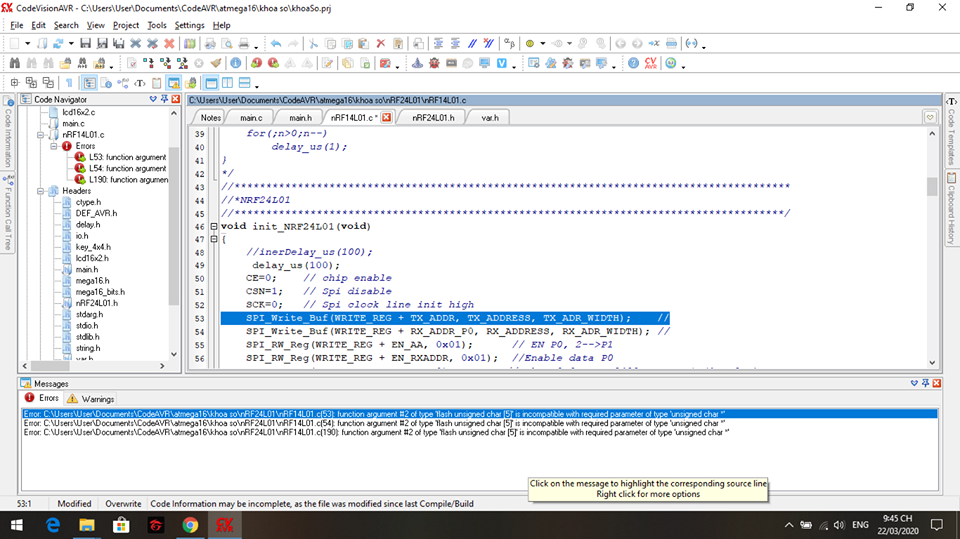Toggle the show paragraph marks button
960x539 pixels.
pos(69,83)
